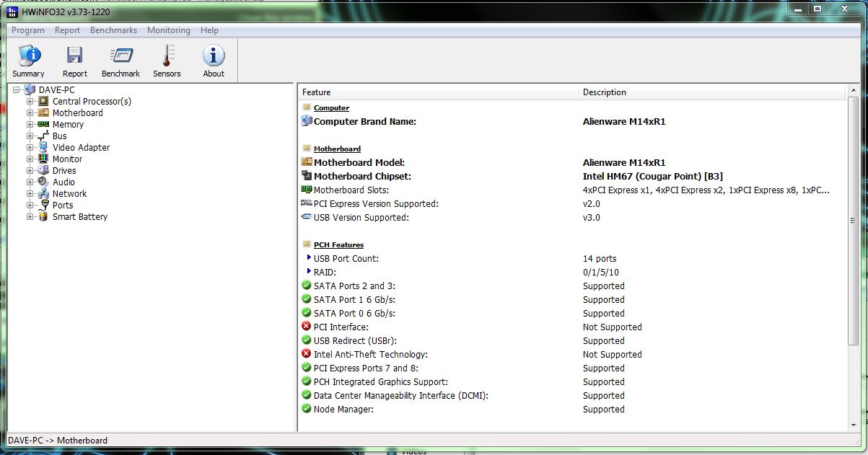Sort by the Description column header

(x=712, y=92)
